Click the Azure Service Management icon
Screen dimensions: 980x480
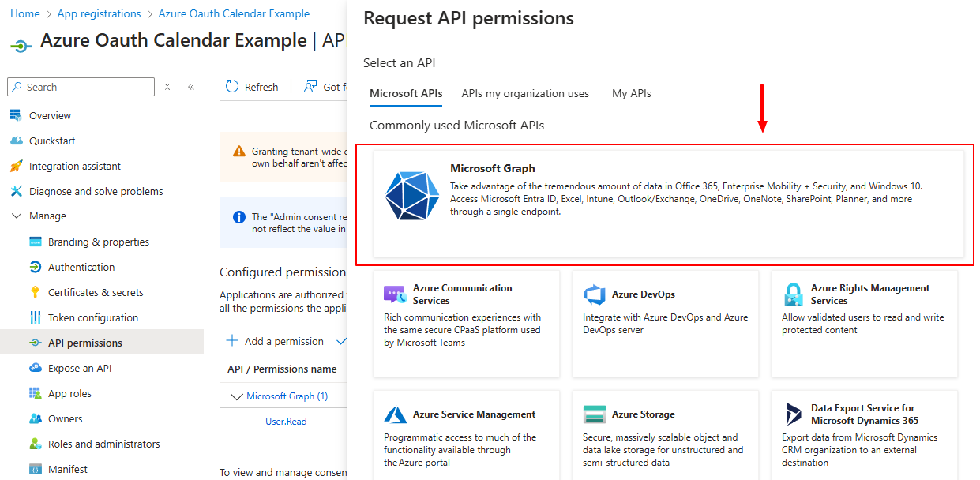396,414
